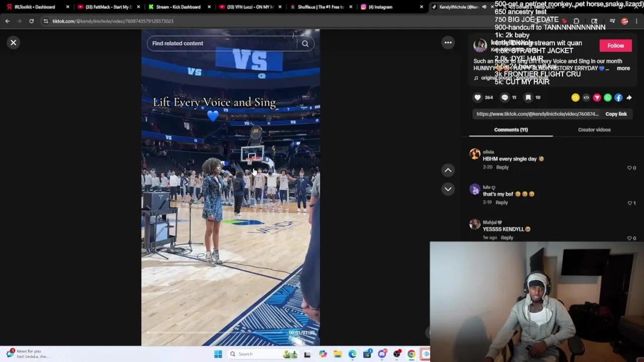The width and height of the screenshot is (644, 362).
Task: Click the browser forward arrow
Action: pyautogui.click(x=19, y=21)
